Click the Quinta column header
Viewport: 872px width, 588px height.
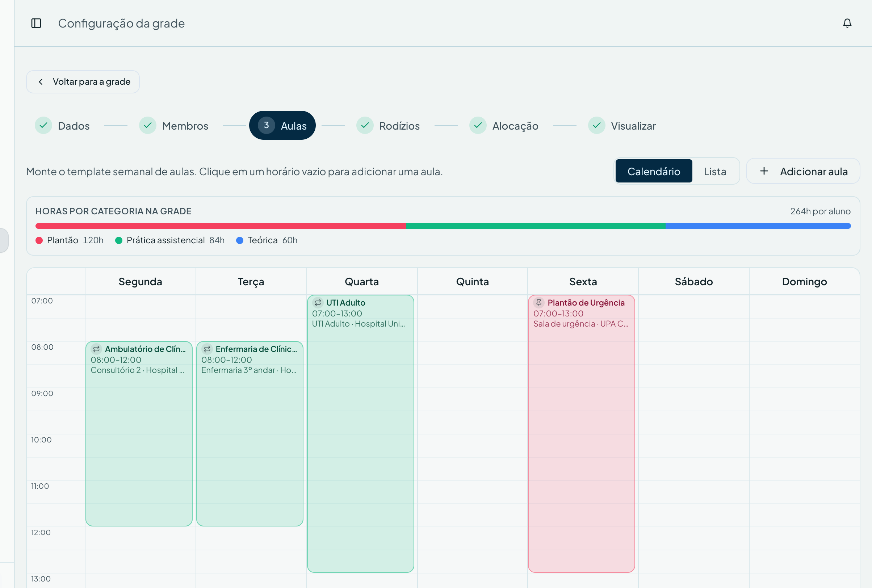[472, 282]
